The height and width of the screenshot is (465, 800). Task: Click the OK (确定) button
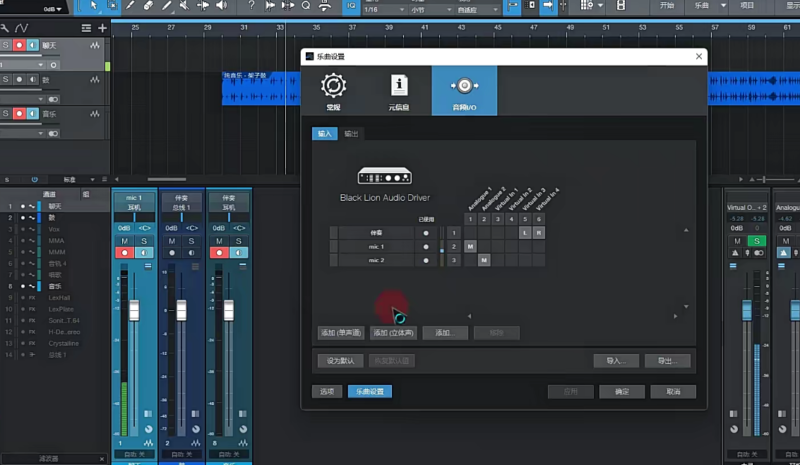point(622,392)
